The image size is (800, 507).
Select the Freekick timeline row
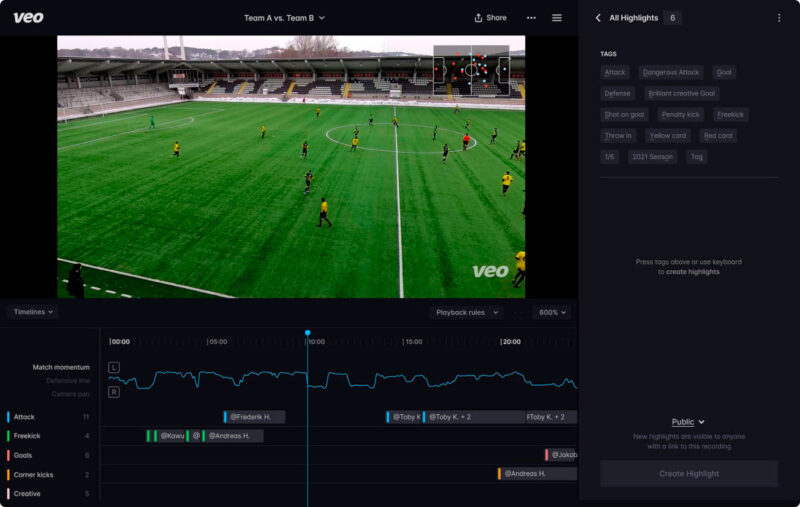coord(27,436)
